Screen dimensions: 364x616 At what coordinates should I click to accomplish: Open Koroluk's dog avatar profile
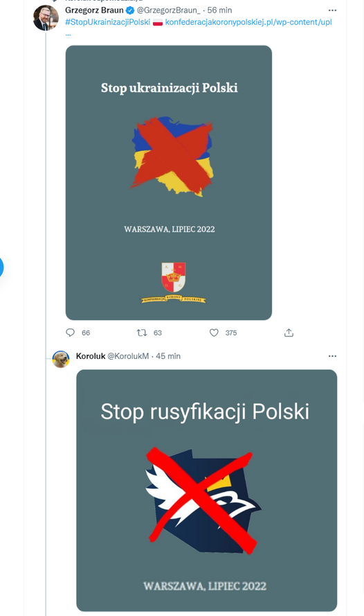pyautogui.click(x=61, y=359)
